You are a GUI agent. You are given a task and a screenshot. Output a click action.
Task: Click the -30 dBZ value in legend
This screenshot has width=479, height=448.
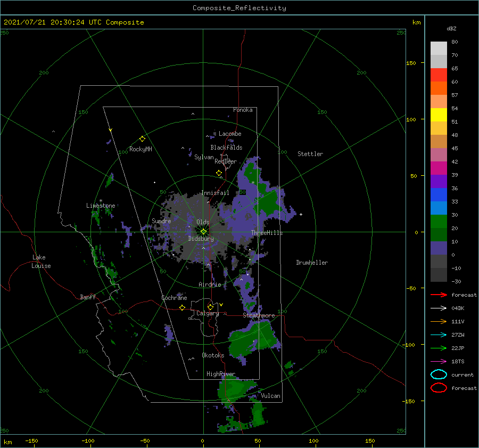(456, 281)
